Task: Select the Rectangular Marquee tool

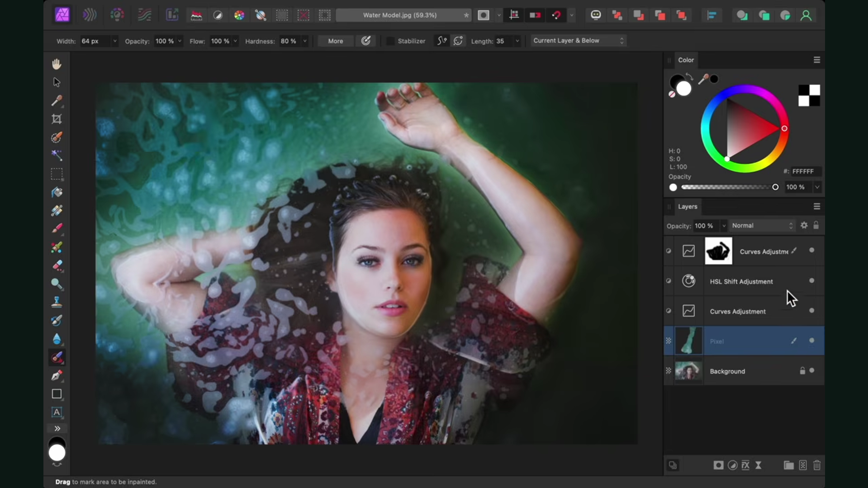Action: click(x=57, y=174)
